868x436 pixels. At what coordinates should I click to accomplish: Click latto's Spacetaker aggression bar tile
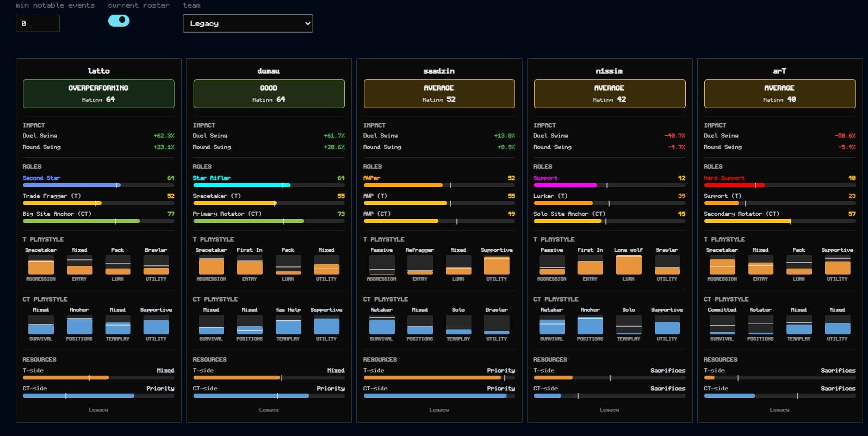[x=41, y=265]
